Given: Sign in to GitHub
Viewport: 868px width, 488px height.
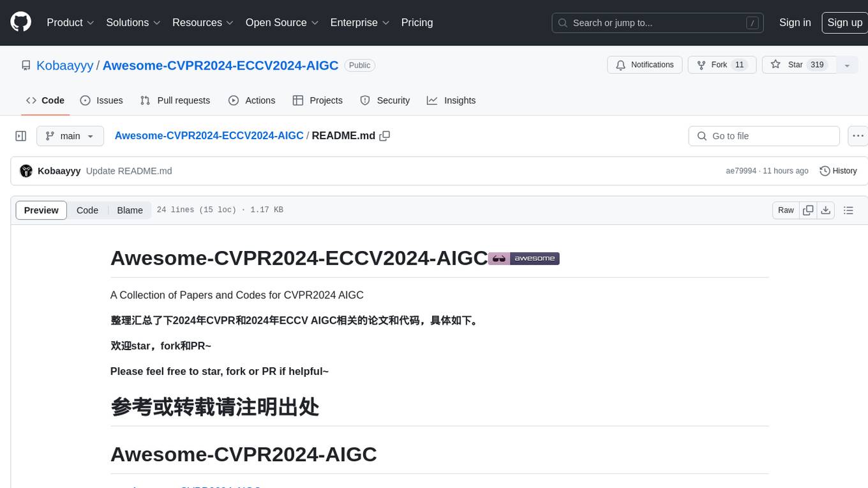Looking at the screenshot, I should 795,22.
